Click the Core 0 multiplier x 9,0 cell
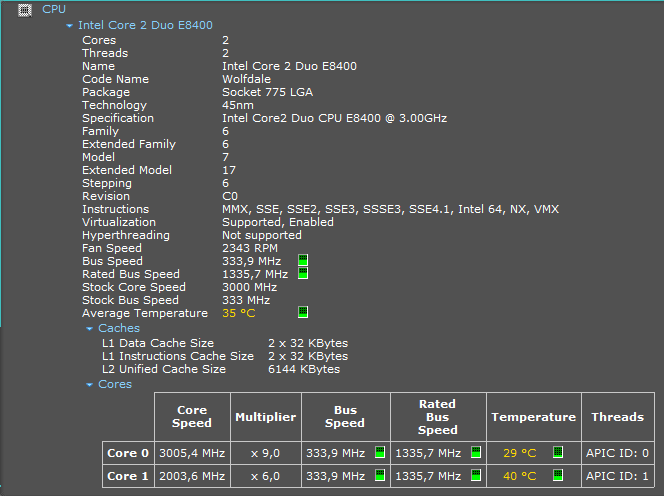 (x=266, y=453)
